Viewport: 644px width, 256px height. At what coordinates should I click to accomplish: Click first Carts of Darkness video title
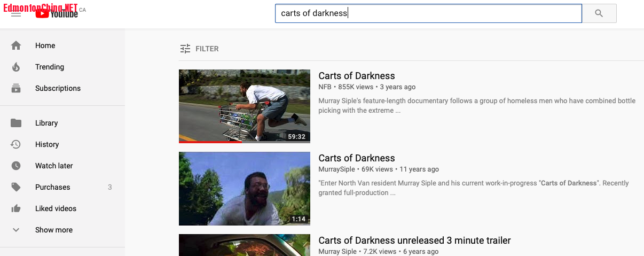(357, 76)
